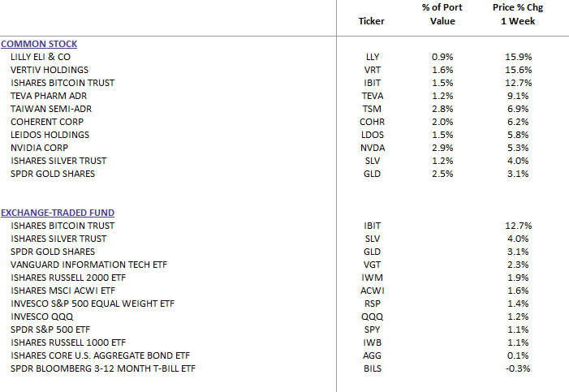Select TEVA PHARM ADR holding
This screenshot has width=569, height=392.
[48, 96]
